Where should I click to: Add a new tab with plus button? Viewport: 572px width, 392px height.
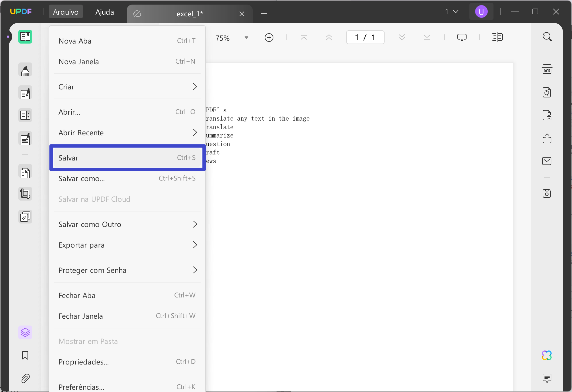click(x=264, y=13)
